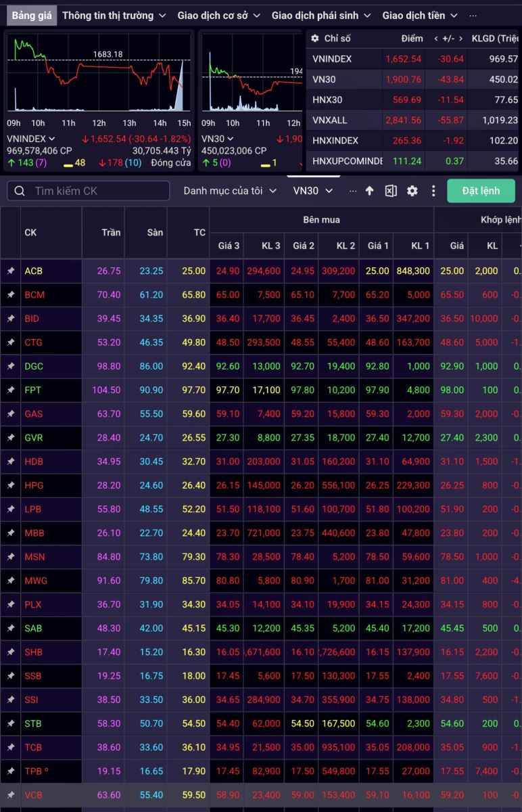Image resolution: width=522 pixels, height=812 pixels.
Task: Click the search magnifier icon
Action: [20, 191]
